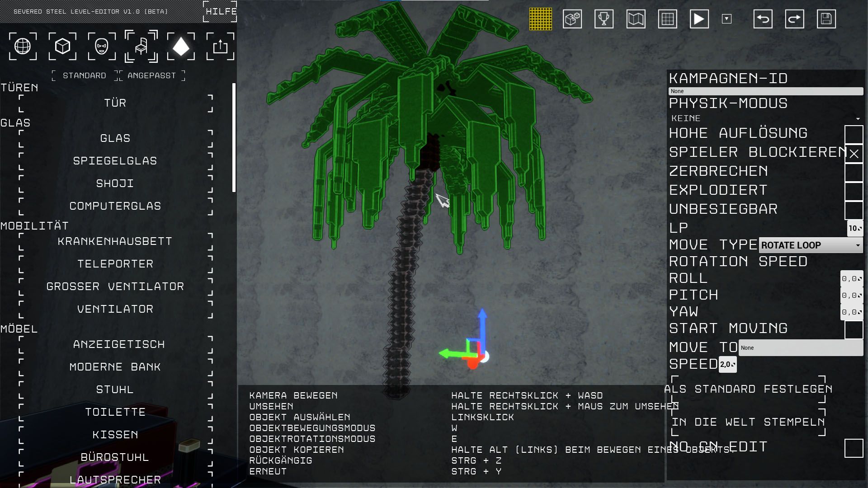
Task: Switch to the Angepasst tab
Action: [x=152, y=75]
